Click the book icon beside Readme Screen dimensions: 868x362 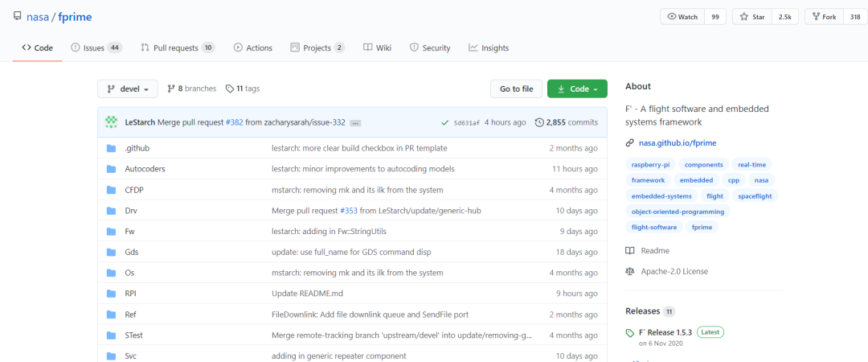pyautogui.click(x=629, y=250)
